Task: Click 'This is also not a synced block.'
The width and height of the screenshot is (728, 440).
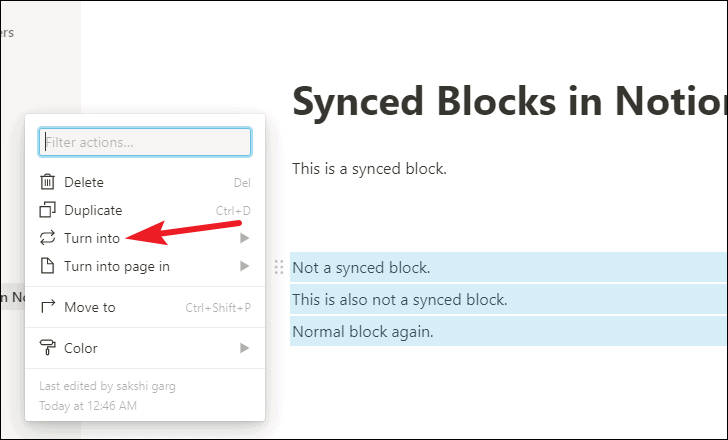Action: click(x=400, y=299)
